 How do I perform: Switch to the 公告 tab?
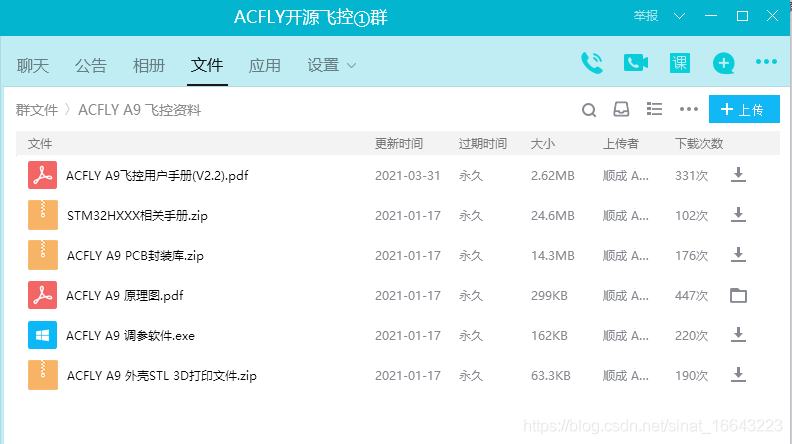click(91, 66)
